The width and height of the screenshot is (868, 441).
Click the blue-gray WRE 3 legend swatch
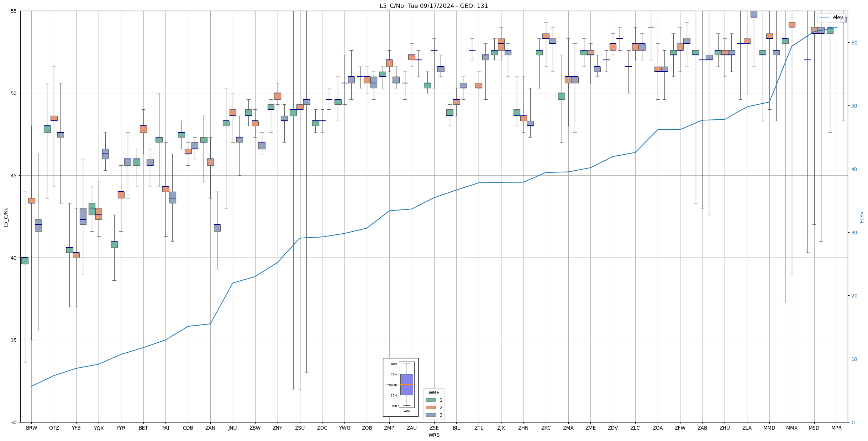(x=431, y=415)
